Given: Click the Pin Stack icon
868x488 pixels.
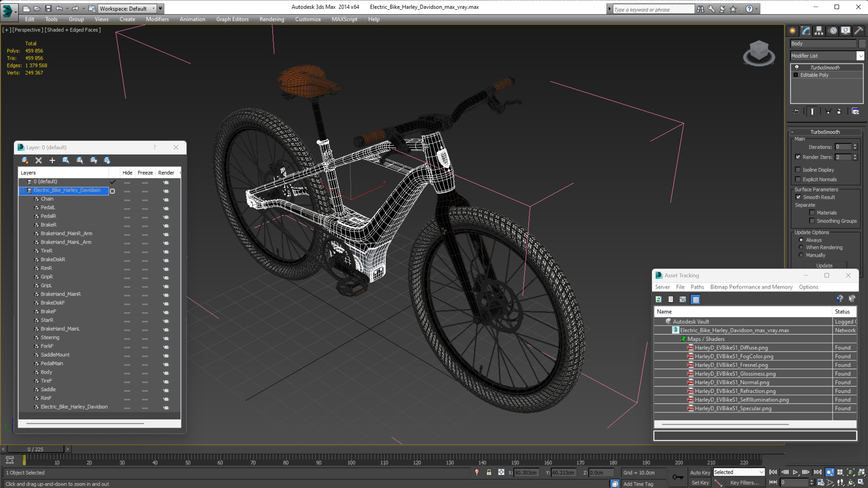Looking at the screenshot, I should [796, 111].
